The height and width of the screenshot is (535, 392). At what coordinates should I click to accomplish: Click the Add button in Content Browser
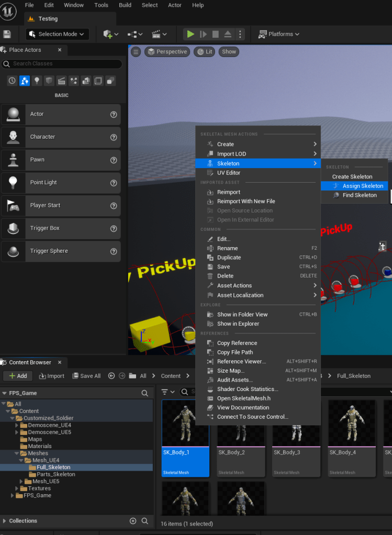click(x=18, y=376)
